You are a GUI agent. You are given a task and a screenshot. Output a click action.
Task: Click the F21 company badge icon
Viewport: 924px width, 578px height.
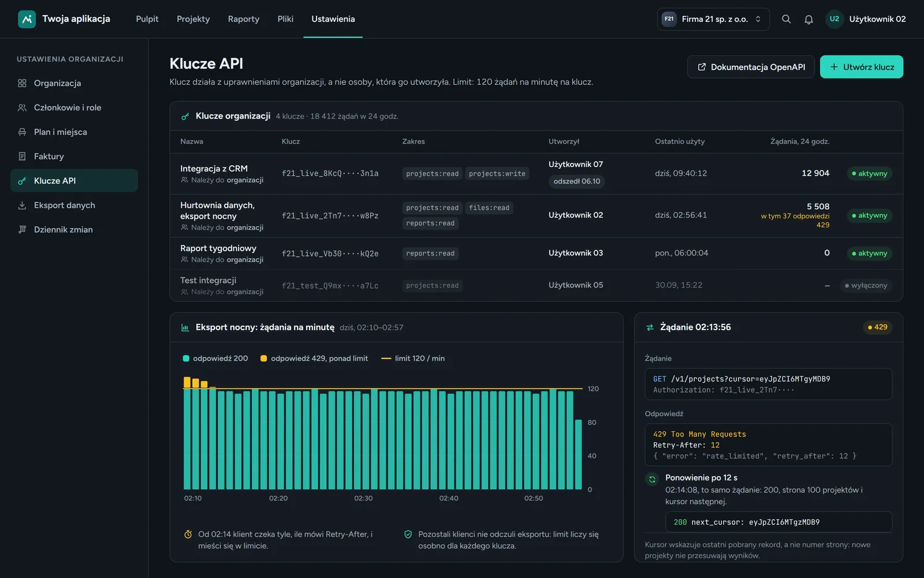[x=669, y=19]
